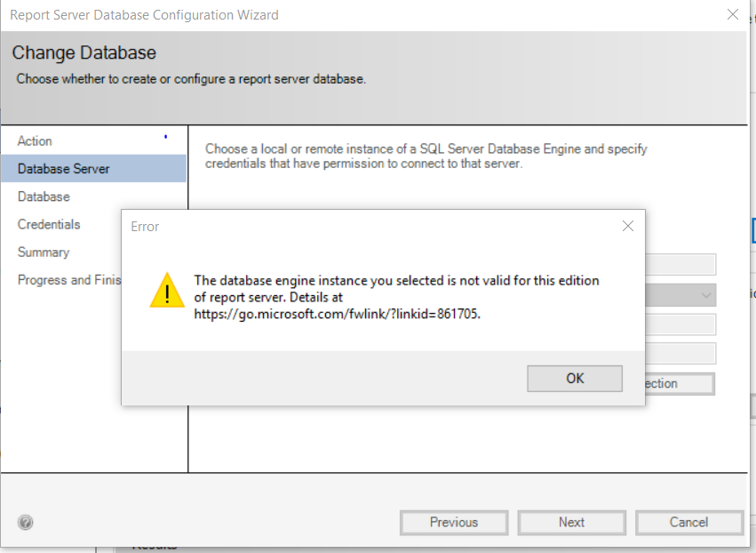
Task: Go back with the Previous button
Action: 454,523
